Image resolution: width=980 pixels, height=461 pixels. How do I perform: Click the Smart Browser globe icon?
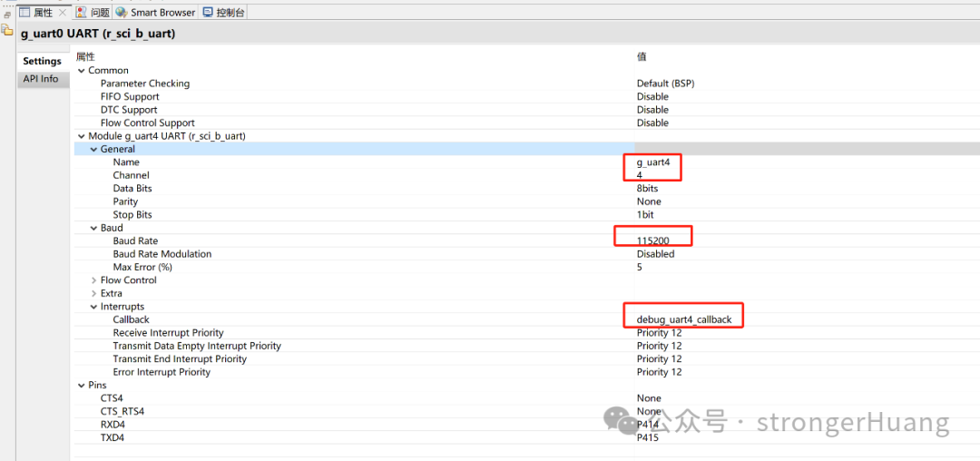point(121,12)
